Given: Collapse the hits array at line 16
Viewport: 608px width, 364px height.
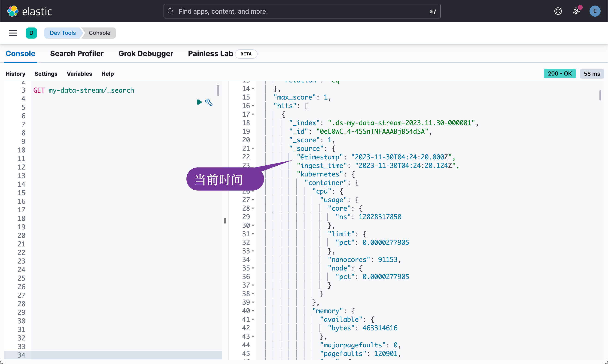Looking at the screenshot, I should tap(253, 106).
